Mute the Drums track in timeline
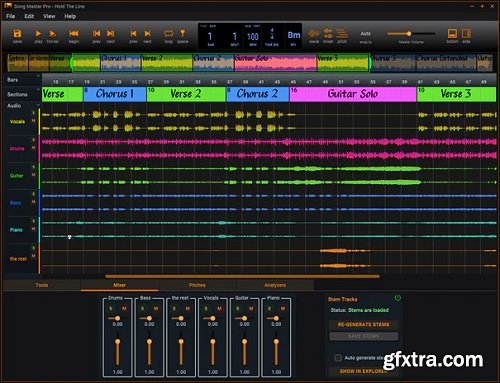Screen dimensions: 500x383 (x=33, y=148)
